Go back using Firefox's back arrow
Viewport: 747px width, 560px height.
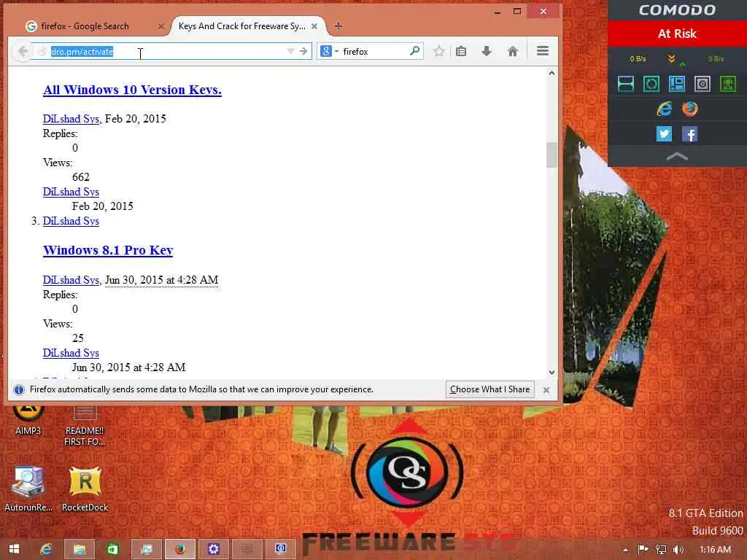coord(22,51)
